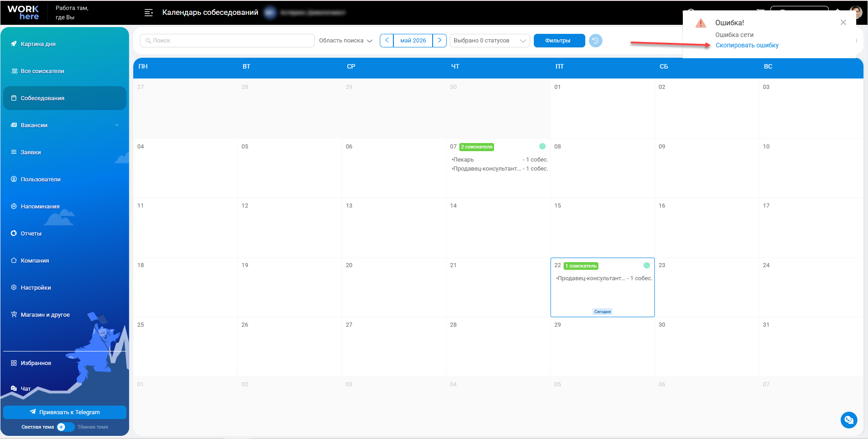Click the 1 соискатель badge on day 22
Viewport: 868px width, 439px height.
point(581,266)
